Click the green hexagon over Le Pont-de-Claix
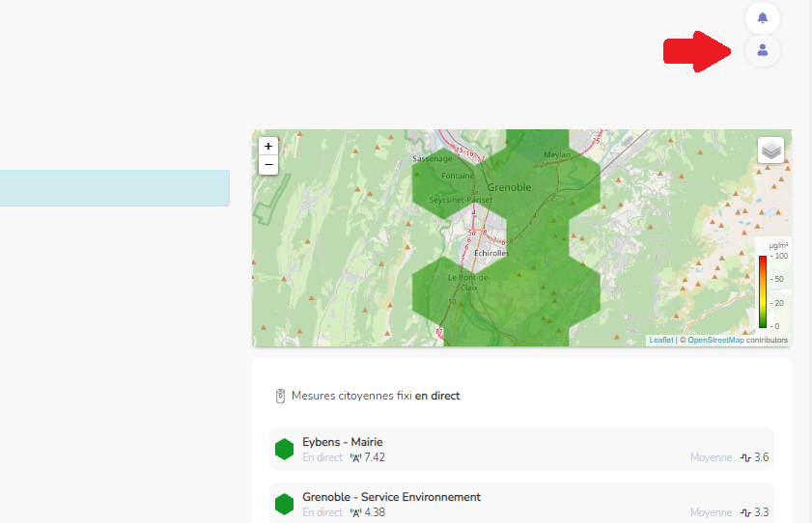This screenshot has width=812, height=523. point(454,289)
